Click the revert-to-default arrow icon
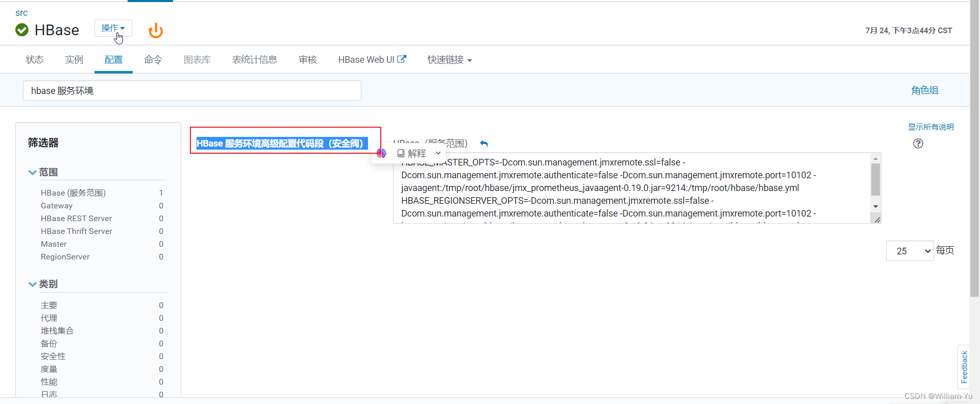The image size is (980, 404). [484, 144]
